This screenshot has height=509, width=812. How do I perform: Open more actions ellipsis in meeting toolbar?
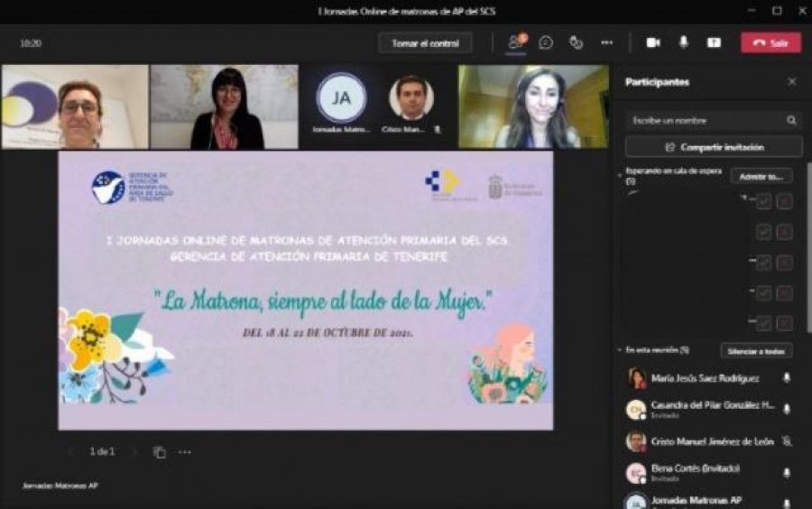(606, 42)
